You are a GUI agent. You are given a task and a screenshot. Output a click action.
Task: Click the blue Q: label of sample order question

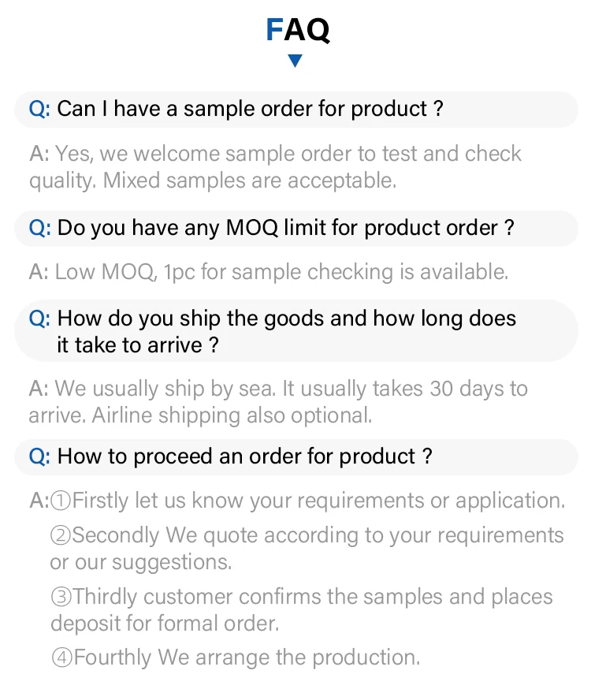coord(39,110)
